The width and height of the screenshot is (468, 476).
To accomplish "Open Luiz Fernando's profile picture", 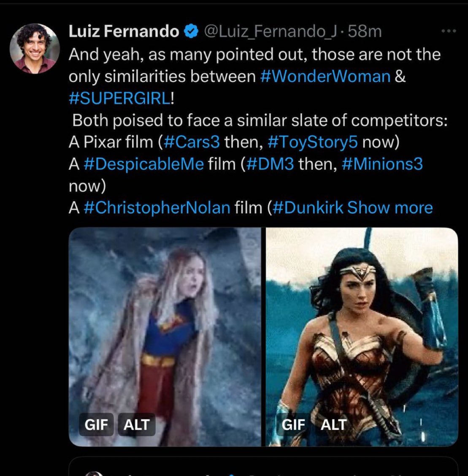I will [x=35, y=48].
